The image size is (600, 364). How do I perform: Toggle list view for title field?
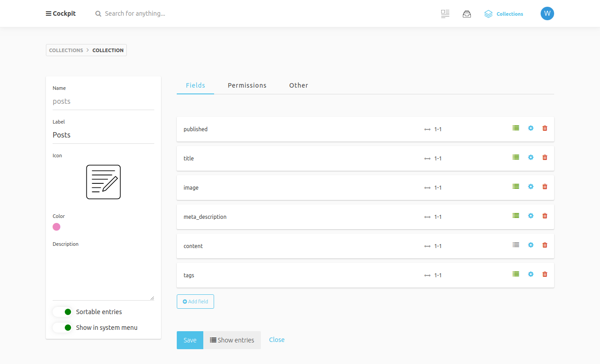tap(516, 157)
